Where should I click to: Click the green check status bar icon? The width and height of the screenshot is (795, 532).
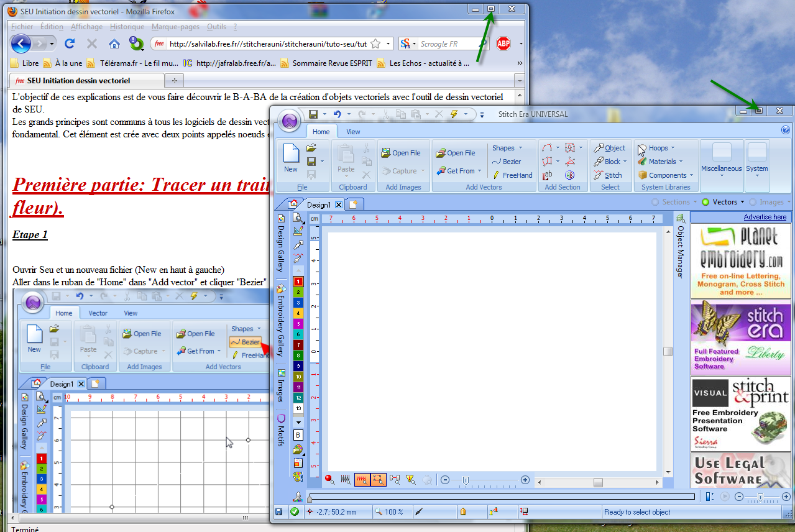(295, 512)
